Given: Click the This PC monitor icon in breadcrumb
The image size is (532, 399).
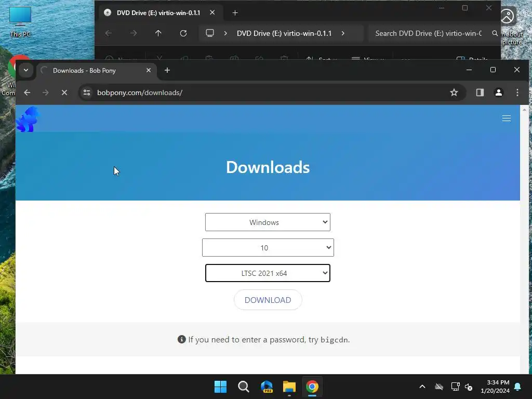Looking at the screenshot, I should [x=210, y=33].
